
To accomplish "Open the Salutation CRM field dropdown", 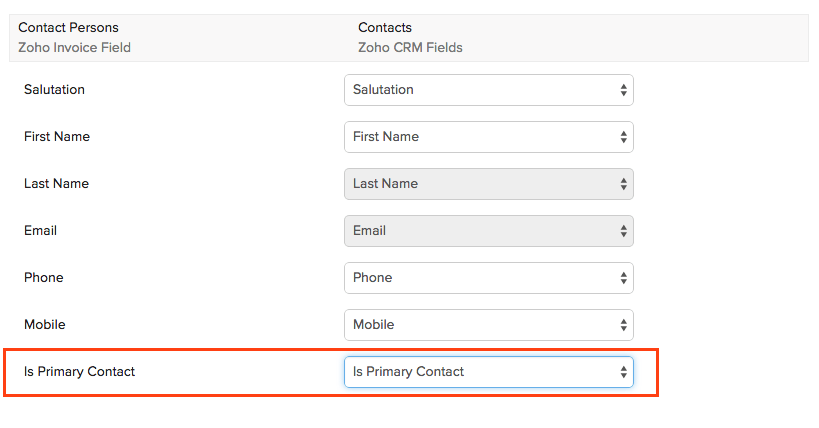I will 488,90.
